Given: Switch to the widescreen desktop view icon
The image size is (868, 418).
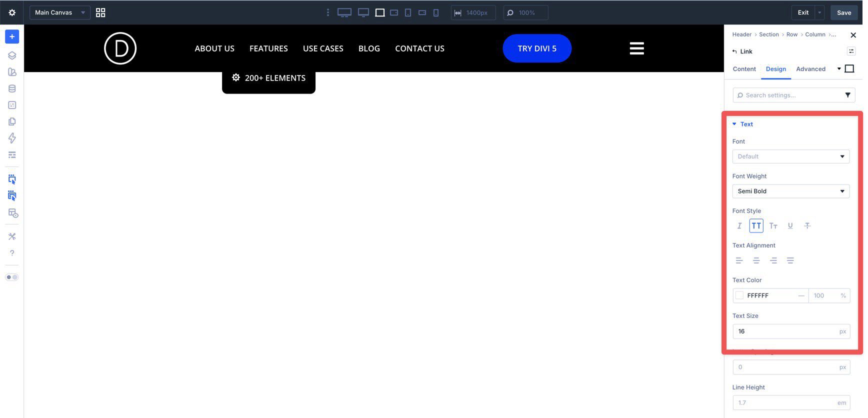Looking at the screenshot, I should point(344,12).
